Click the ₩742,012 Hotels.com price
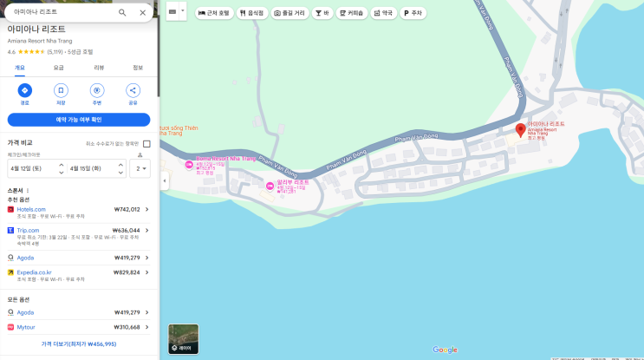This screenshot has height=360, width=644. pos(127,210)
